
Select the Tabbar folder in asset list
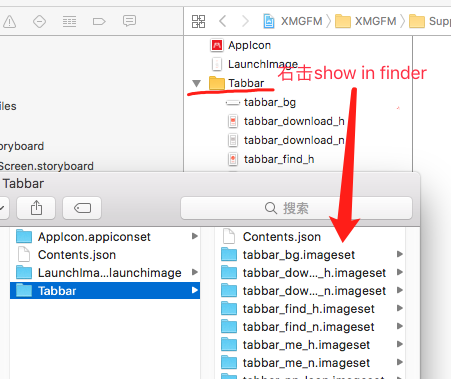click(x=237, y=83)
